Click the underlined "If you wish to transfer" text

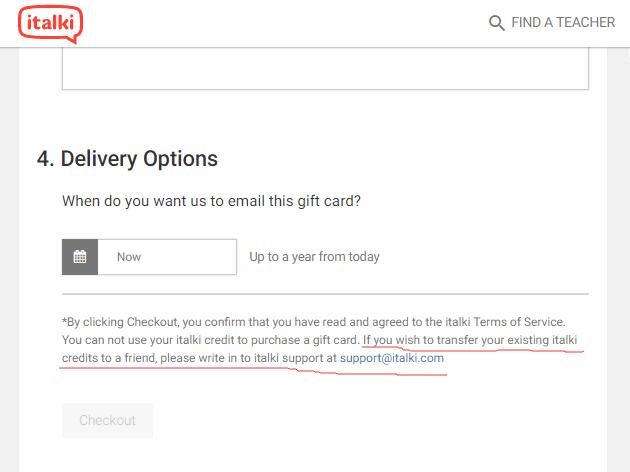[470, 340]
